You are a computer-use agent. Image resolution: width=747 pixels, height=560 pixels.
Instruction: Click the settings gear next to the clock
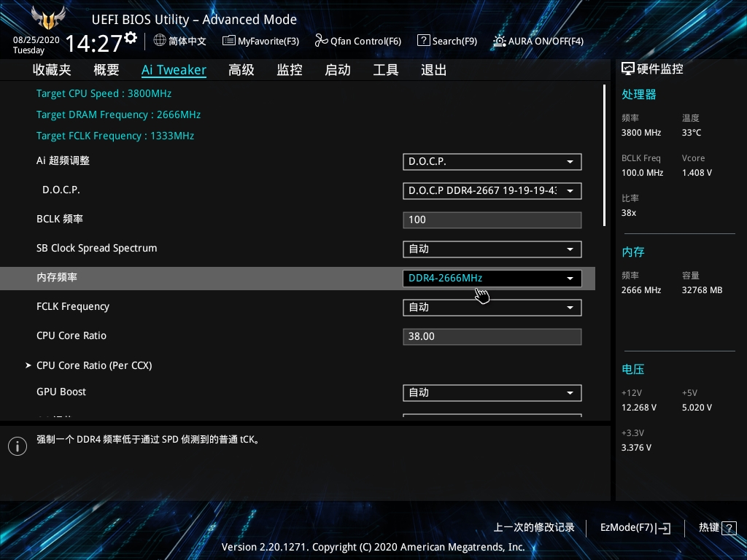pyautogui.click(x=131, y=38)
